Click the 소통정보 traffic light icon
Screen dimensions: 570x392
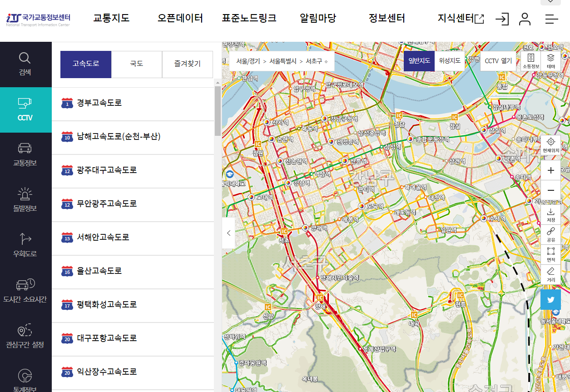(530, 60)
